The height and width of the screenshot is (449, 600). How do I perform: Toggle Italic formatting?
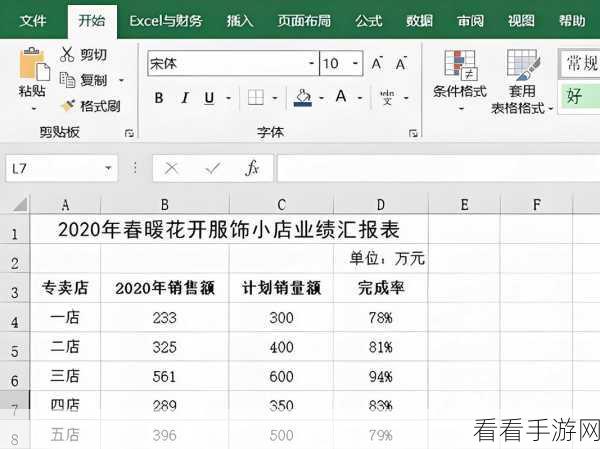pyautogui.click(x=185, y=98)
